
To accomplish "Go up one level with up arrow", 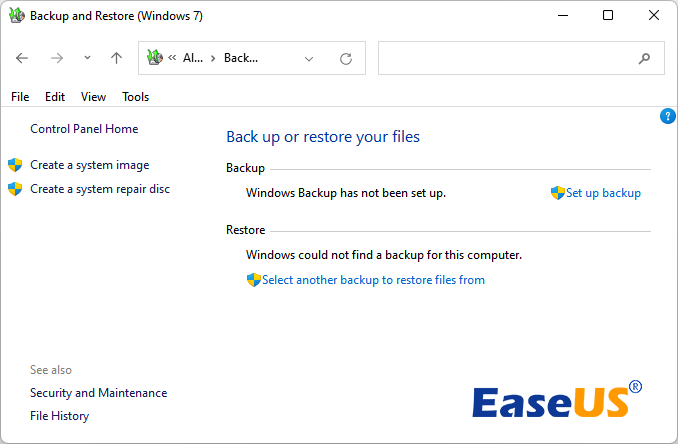I will (116, 58).
